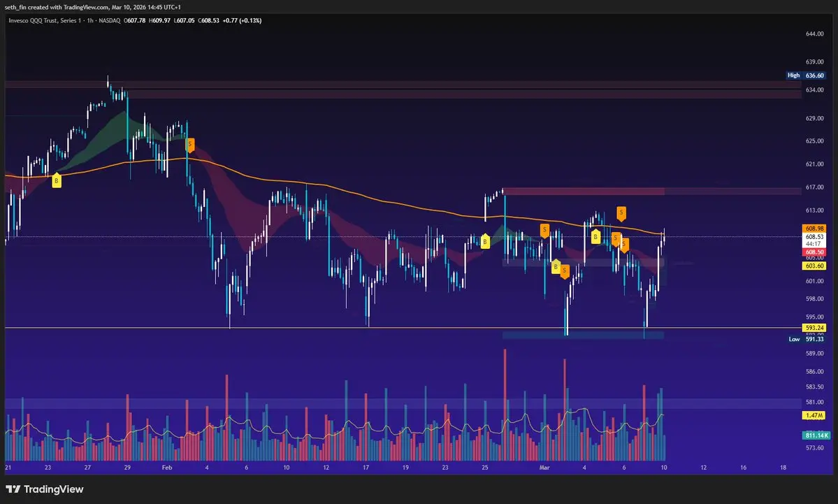838x504 pixels.
Task: Click the 598.00 price axis label
Action: point(814,298)
